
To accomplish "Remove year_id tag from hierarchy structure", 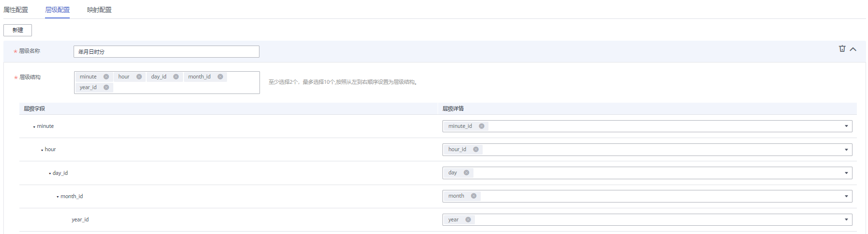I will [106, 87].
